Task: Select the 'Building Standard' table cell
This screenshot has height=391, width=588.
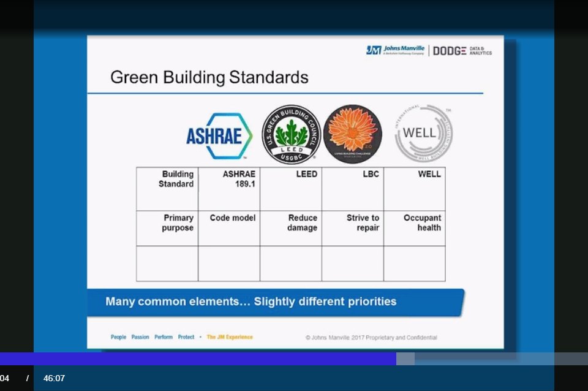Action: pyautogui.click(x=167, y=189)
